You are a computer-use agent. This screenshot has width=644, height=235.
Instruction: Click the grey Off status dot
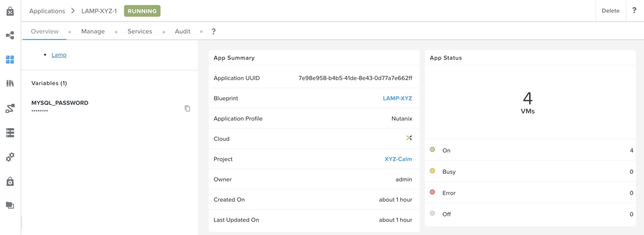tap(432, 213)
